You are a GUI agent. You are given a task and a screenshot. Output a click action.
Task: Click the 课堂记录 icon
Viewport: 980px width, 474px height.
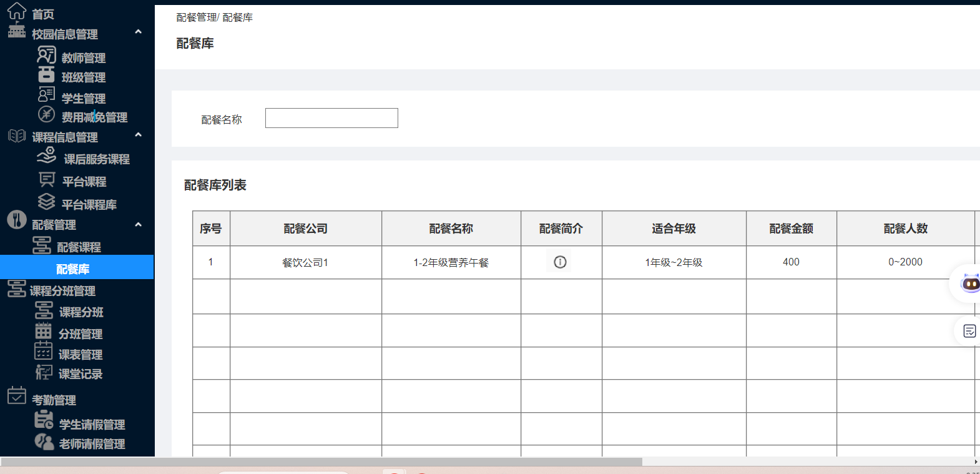(44, 372)
